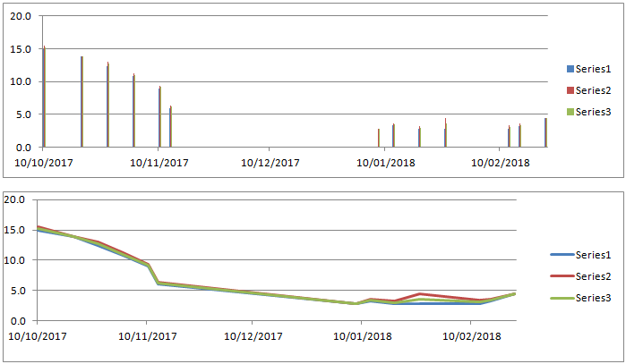Click the red Series2 legend marker in the bar chart
The image size is (626, 364).
[570, 90]
